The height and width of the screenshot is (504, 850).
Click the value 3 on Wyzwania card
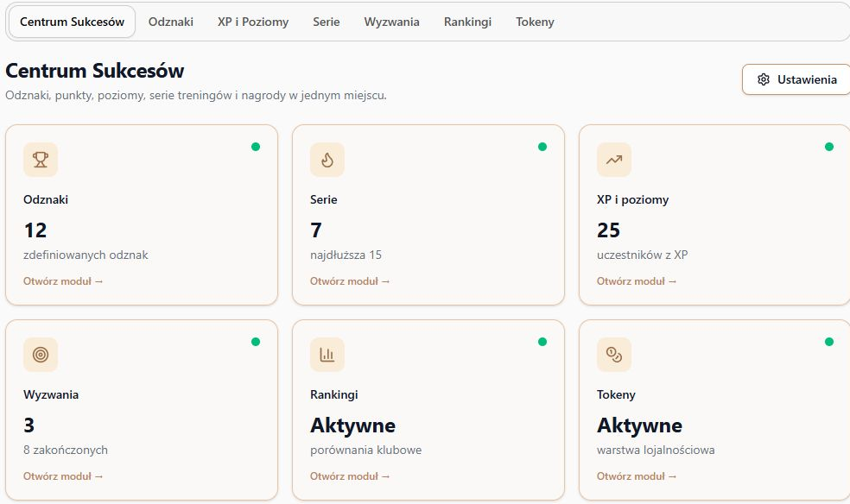pyautogui.click(x=29, y=425)
